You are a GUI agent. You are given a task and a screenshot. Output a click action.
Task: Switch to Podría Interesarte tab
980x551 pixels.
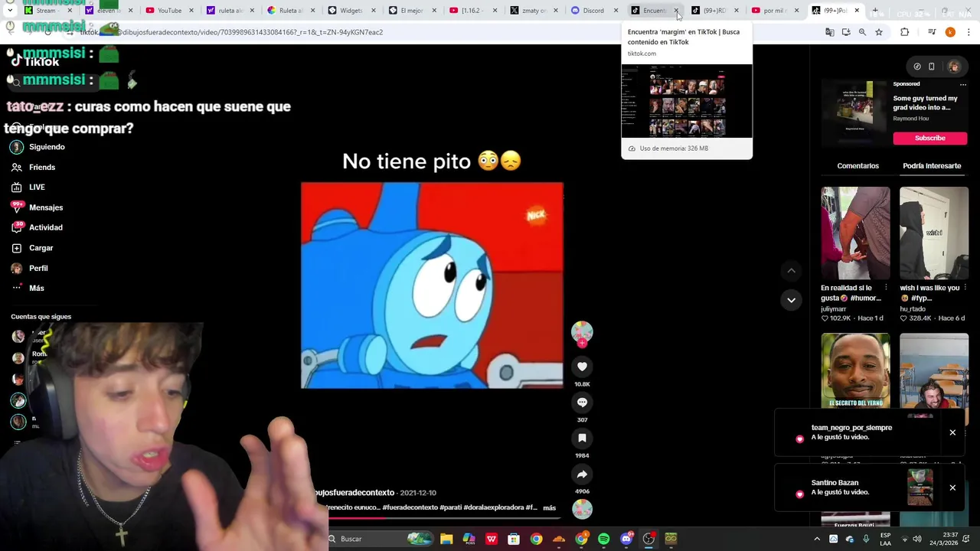point(932,165)
